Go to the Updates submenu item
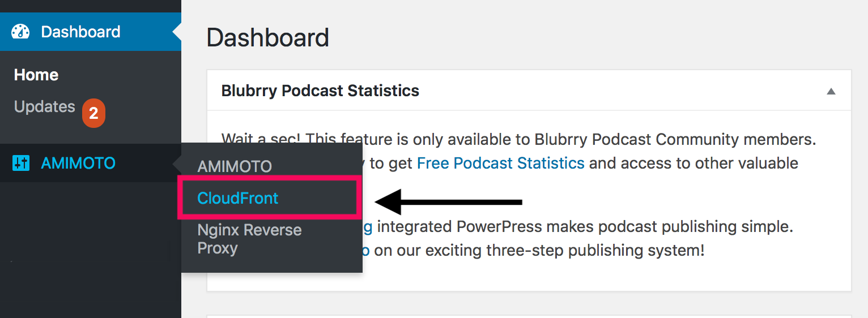 coord(44,107)
